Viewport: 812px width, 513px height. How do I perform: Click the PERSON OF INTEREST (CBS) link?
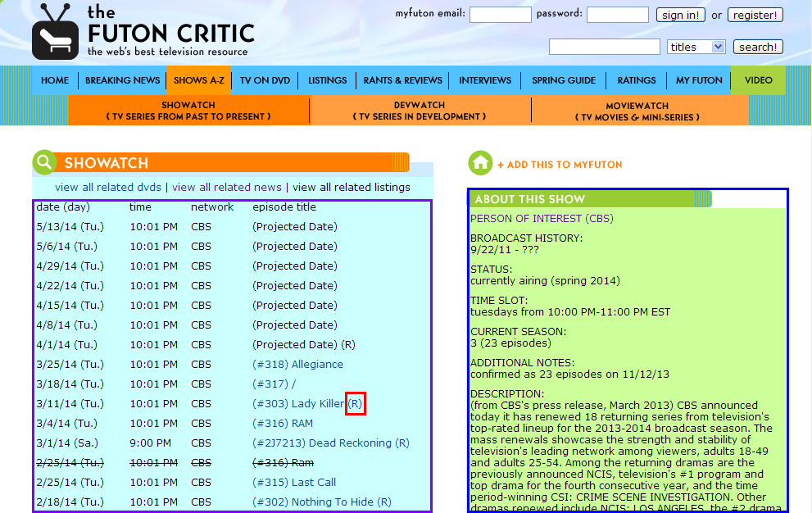(542, 218)
